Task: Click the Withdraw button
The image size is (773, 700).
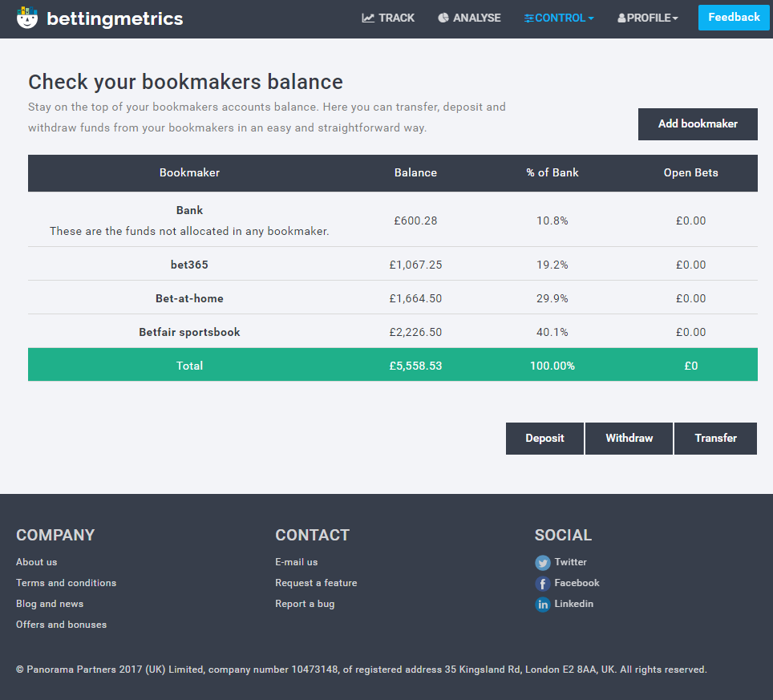Action: (x=629, y=439)
